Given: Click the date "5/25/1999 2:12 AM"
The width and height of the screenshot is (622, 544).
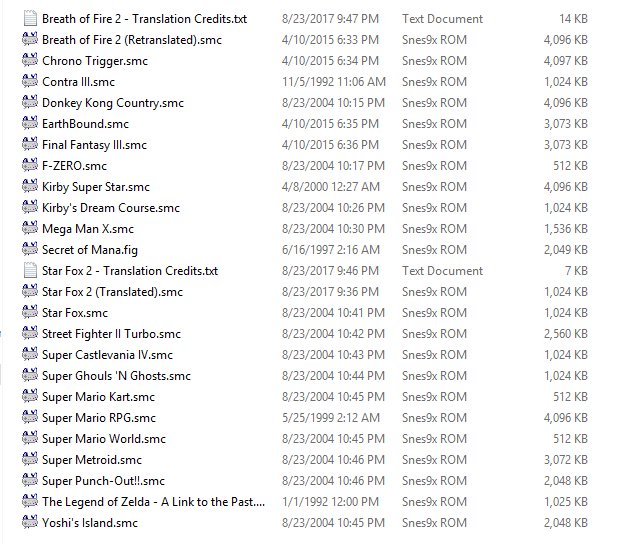Looking at the screenshot, I should [x=331, y=418].
